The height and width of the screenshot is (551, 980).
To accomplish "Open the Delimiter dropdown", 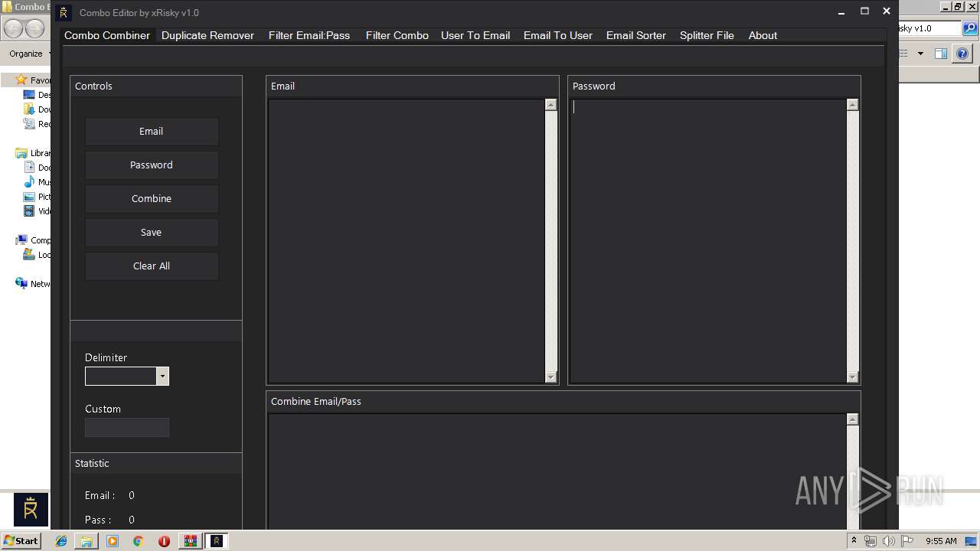I will tap(162, 376).
